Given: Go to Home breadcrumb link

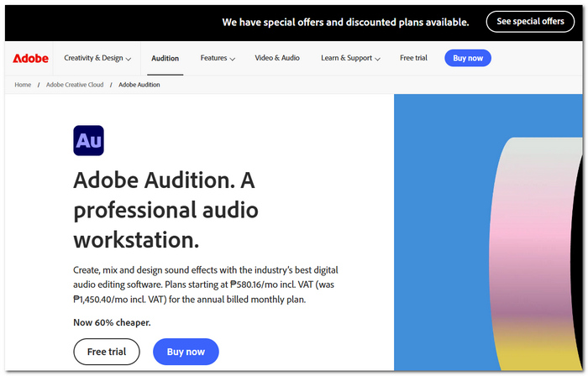Looking at the screenshot, I should pos(23,85).
